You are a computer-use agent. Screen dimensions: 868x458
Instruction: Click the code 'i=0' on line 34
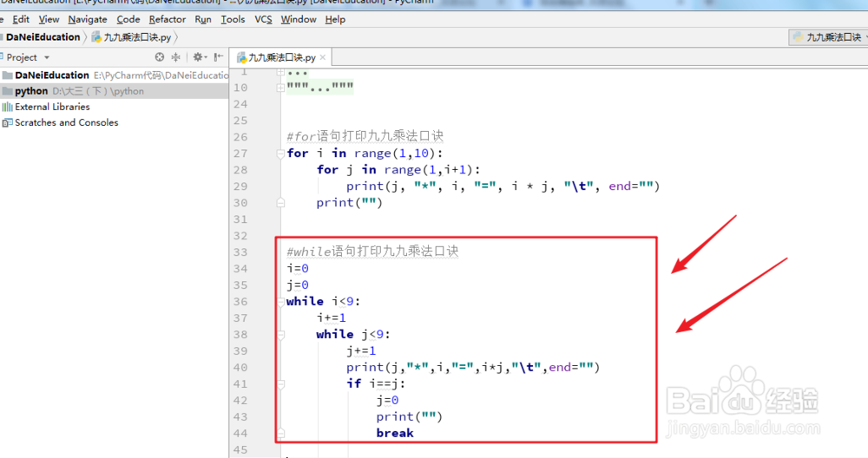point(298,269)
